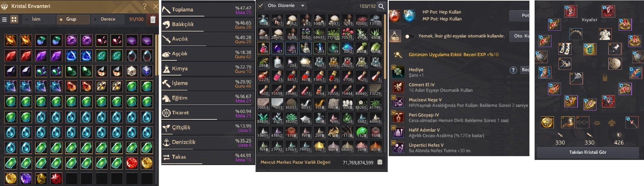Click the red HP potion icon
This screenshot has height=186, width=644.
click(395, 15)
